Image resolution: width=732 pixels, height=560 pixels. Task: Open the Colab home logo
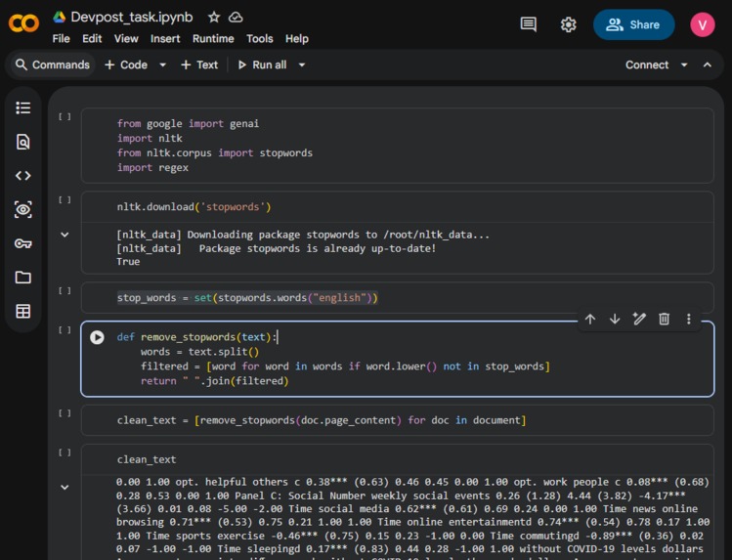[x=23, y=22]
